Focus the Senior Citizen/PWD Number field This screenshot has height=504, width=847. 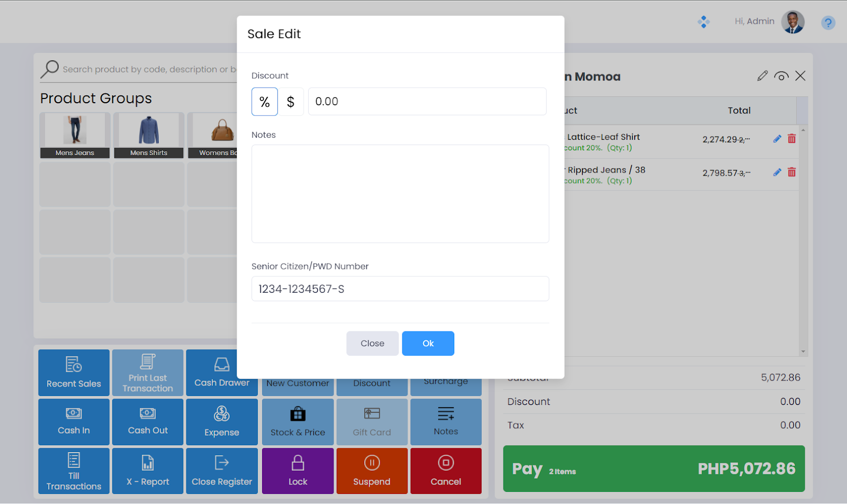[400, 289]
